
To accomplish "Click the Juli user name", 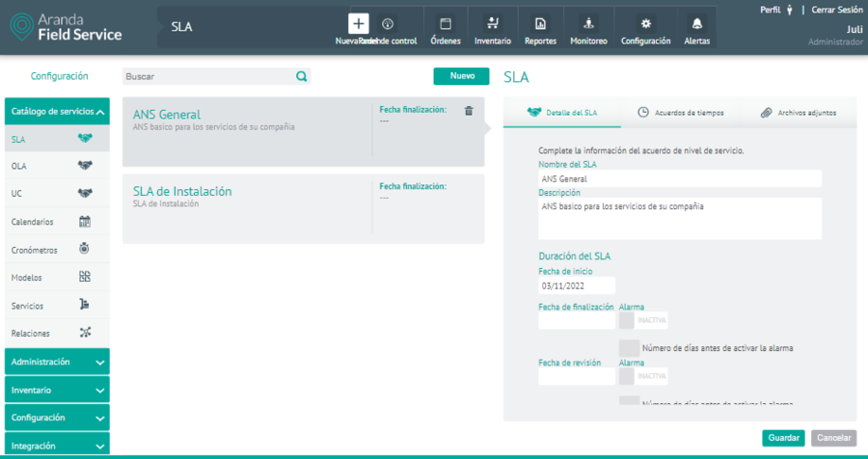I will [x=854, y=29].
